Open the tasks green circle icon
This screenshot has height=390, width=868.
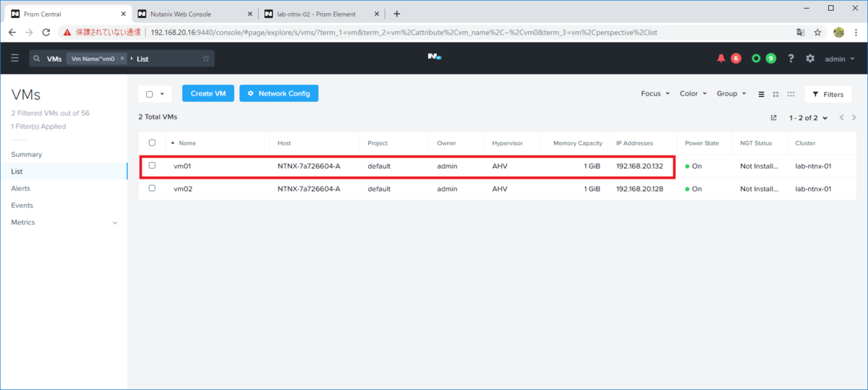click(x=756, y=58)
